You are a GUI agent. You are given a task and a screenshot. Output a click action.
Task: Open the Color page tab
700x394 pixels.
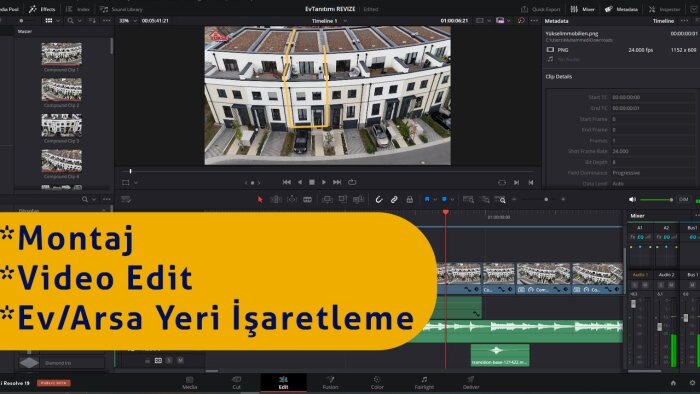377,383
